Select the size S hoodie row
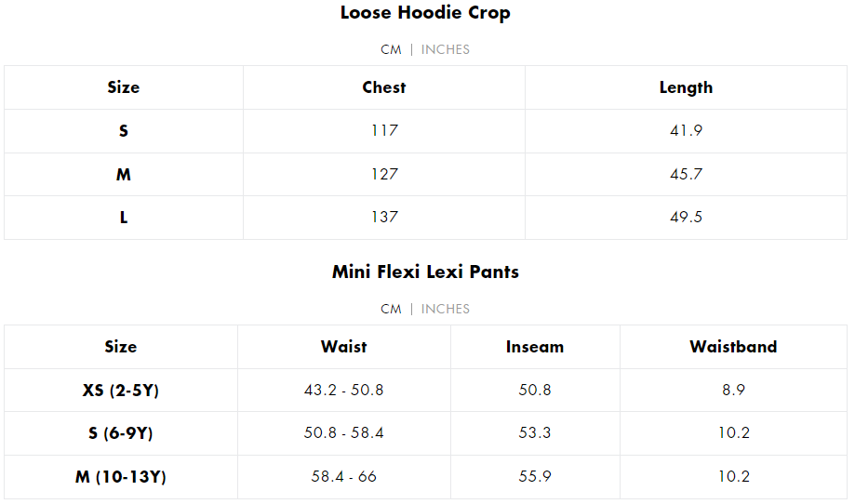855x504 pixels. tap(425, 131)
